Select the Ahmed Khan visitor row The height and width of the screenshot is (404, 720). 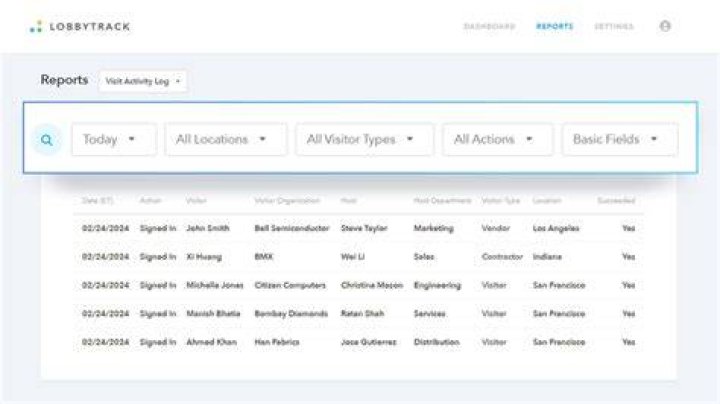click(358, 342)
